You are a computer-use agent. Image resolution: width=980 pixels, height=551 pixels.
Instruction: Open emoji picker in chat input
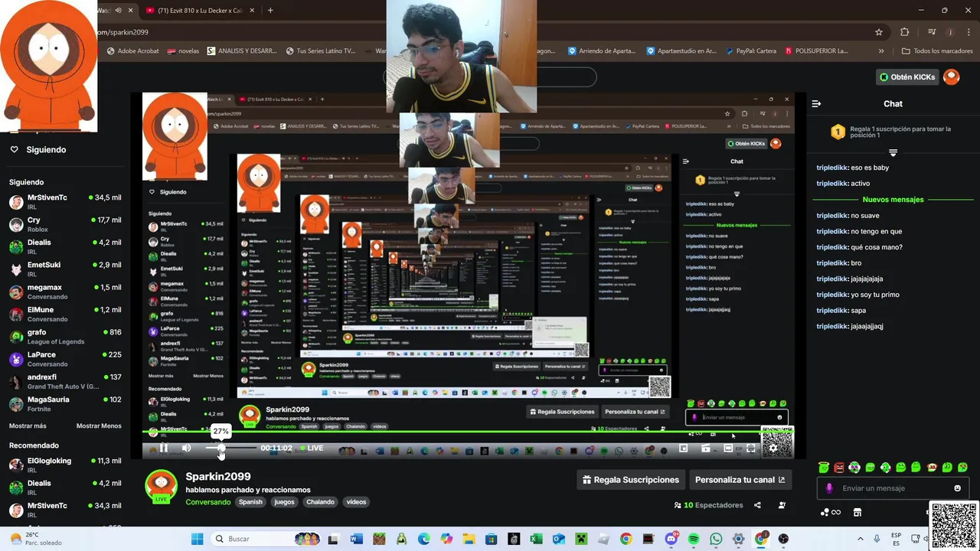coord(957,488)
